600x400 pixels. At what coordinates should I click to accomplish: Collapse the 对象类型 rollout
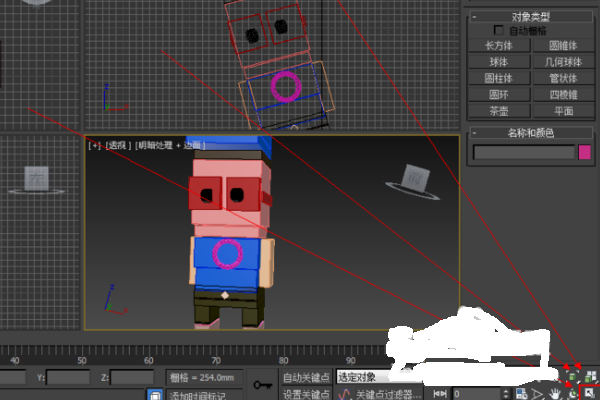tap(530, 16)
